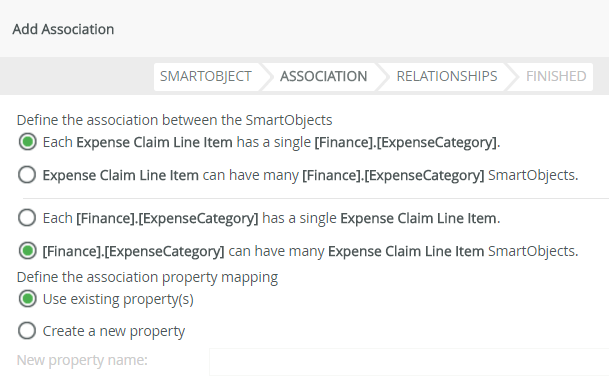Click 'Define the association between the SmartObjects' heading
This screenshot has height=383, width=609.
click(x=174, y=120)
